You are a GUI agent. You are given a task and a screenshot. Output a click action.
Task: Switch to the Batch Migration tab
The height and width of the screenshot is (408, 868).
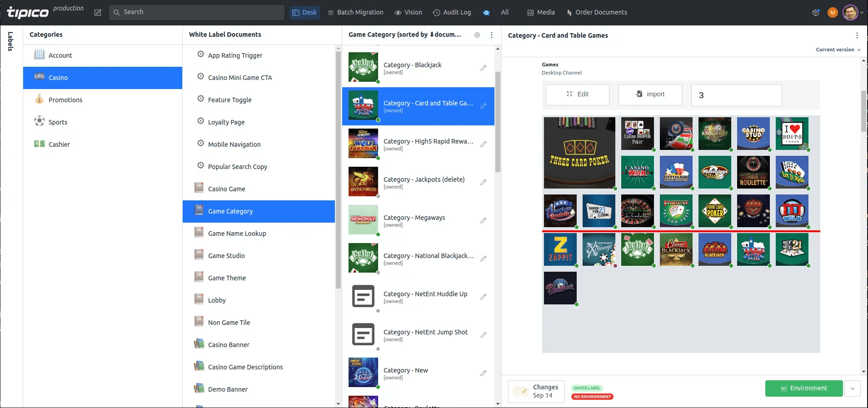point(356,13)
